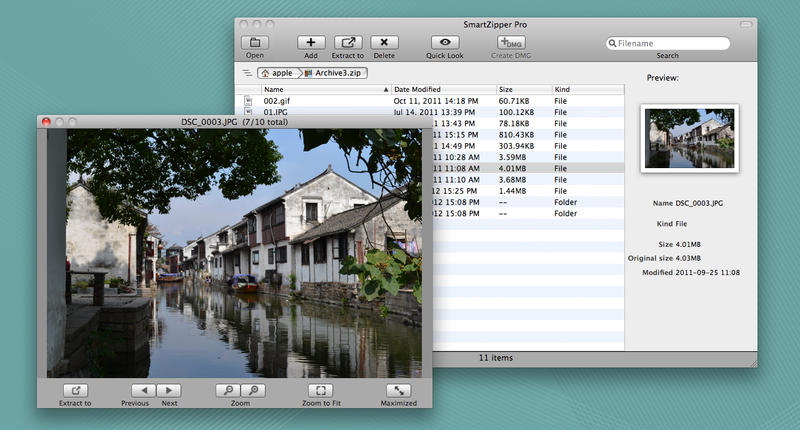This screenshot has height=430, width=800.
Task: Sort the list by Date Modified column
Action: click(443, 90)
